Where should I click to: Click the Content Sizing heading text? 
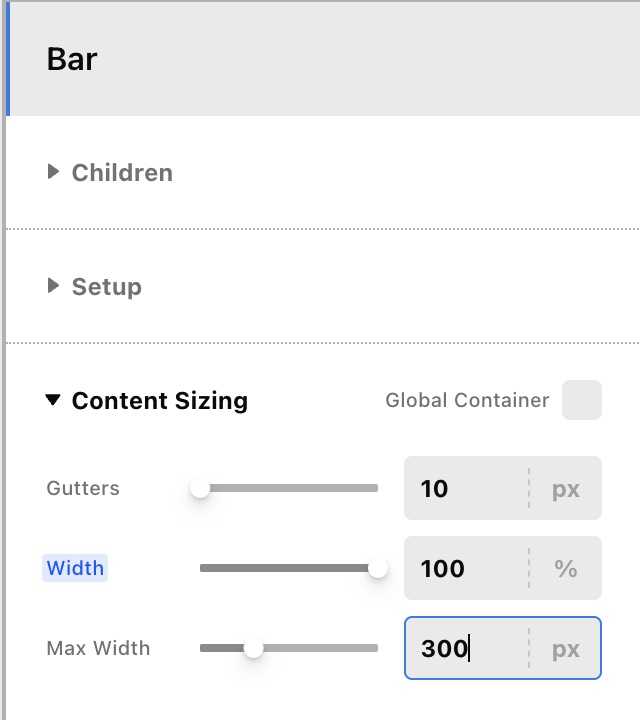(160, 401)
